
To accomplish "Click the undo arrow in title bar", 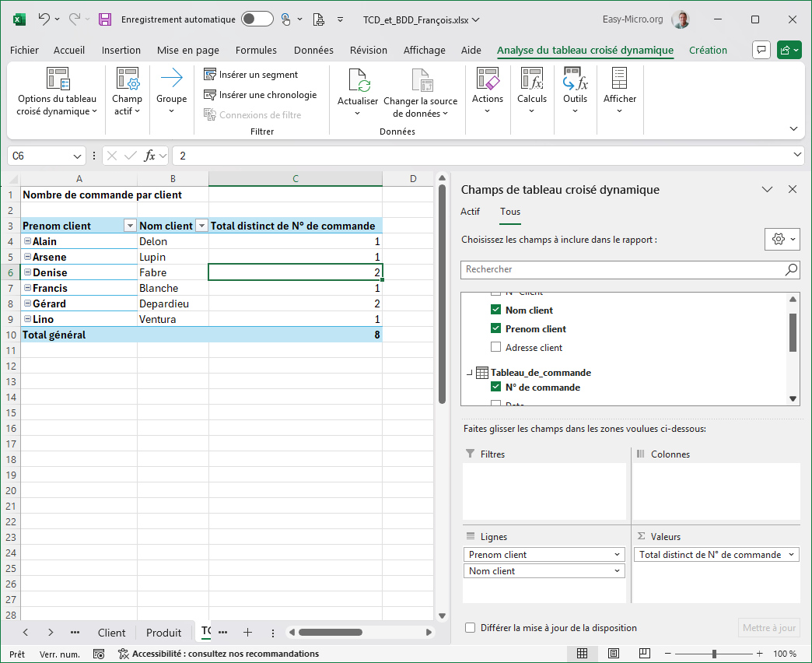I will pos(44,19).
